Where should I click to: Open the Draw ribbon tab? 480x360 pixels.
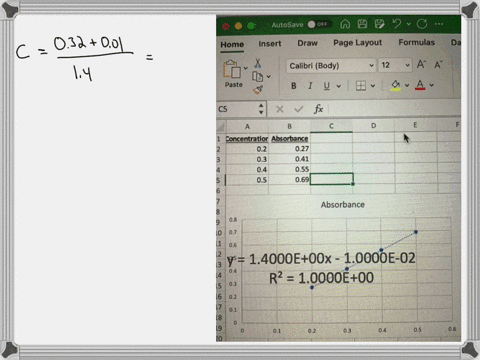click(307, 43)
